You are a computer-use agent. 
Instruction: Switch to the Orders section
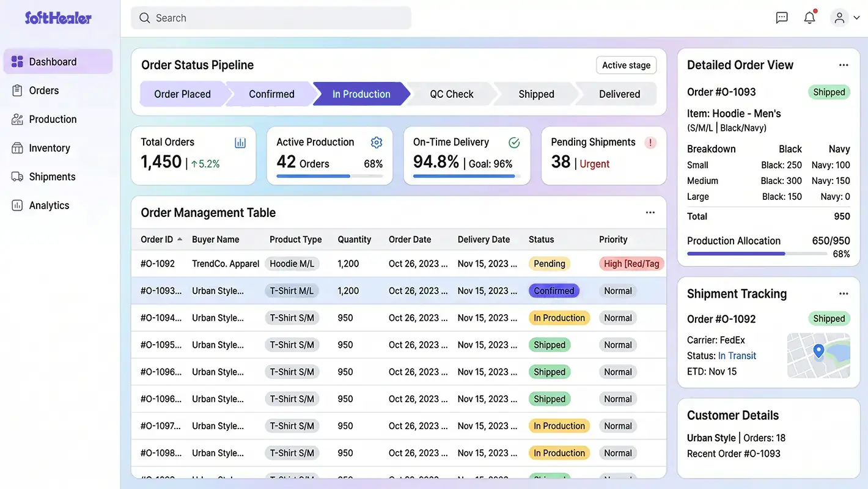(44, 90)
